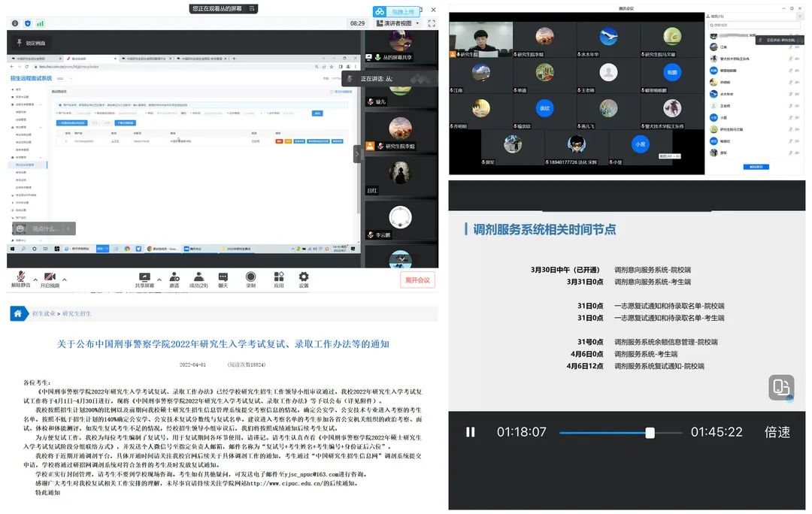Click 江南 row in the member list
This screenshot has width=812, height=514.
[x=754, y=47]
